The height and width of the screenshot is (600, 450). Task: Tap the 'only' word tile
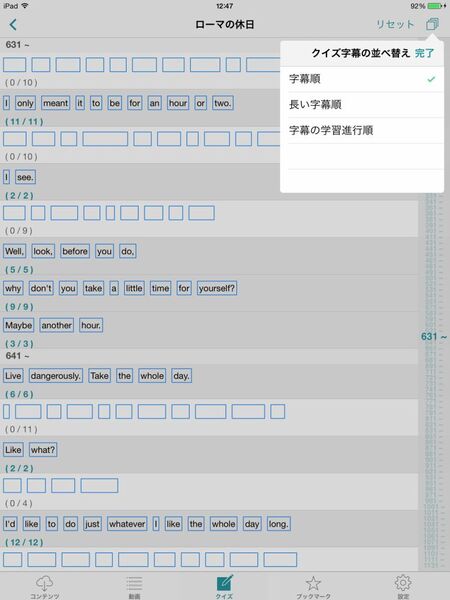(x=25, y=103)
